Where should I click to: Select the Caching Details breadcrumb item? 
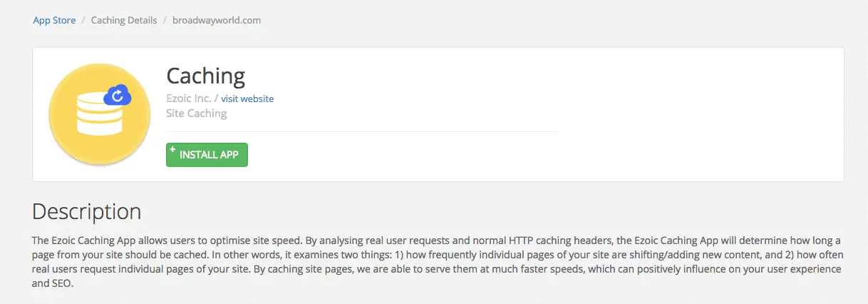[x=124, y=20]
